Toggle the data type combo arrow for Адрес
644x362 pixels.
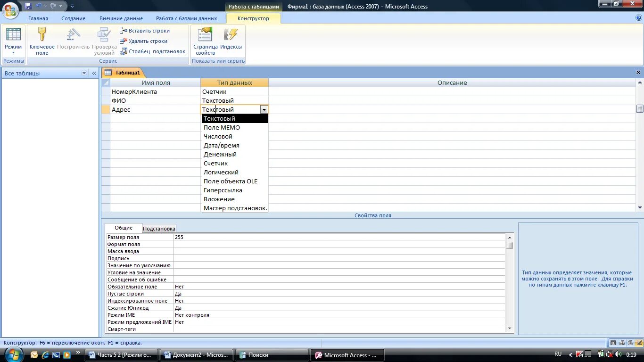coord(264,109)
